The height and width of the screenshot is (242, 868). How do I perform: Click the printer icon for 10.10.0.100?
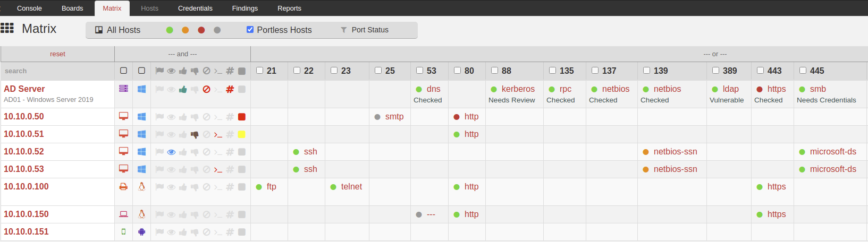pos(123,186)
